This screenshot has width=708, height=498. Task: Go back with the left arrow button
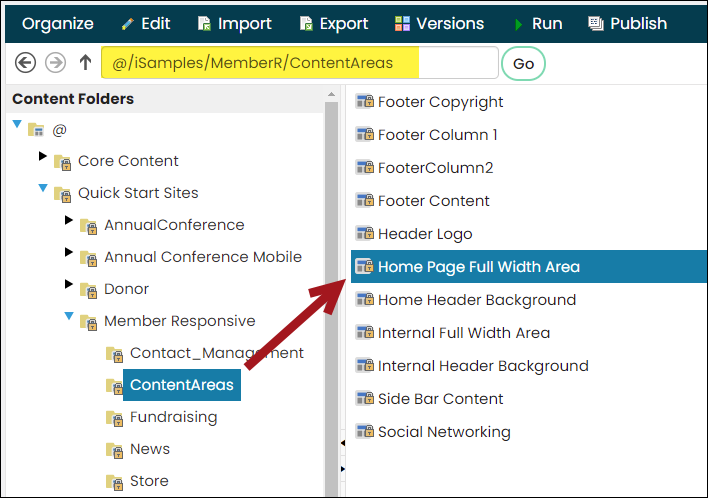click(x=25, y=62)
